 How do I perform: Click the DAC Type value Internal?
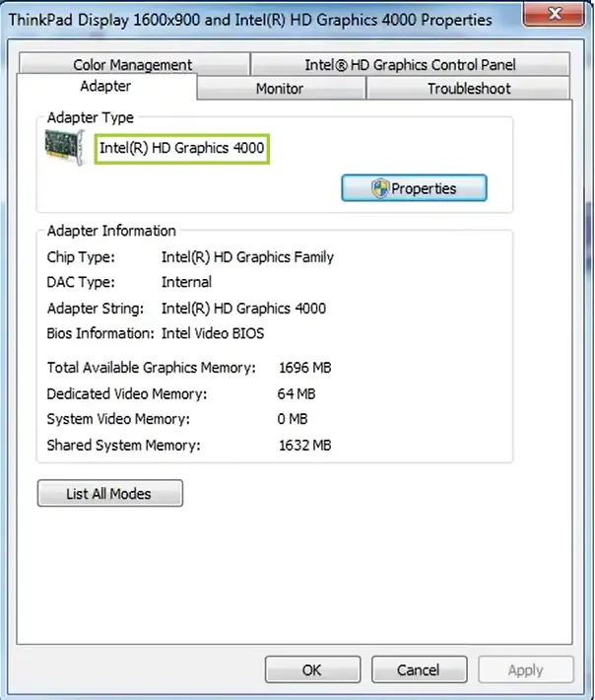186,282
